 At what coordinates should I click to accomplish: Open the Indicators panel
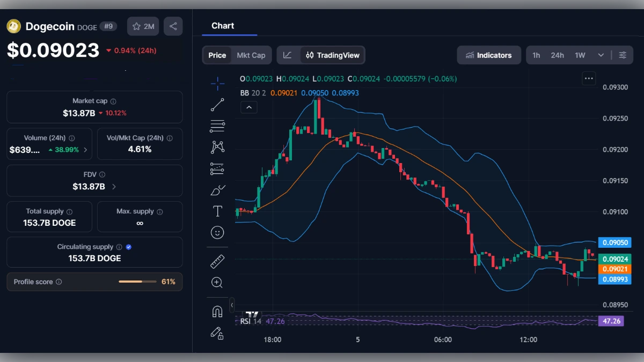tap(489, 55)
